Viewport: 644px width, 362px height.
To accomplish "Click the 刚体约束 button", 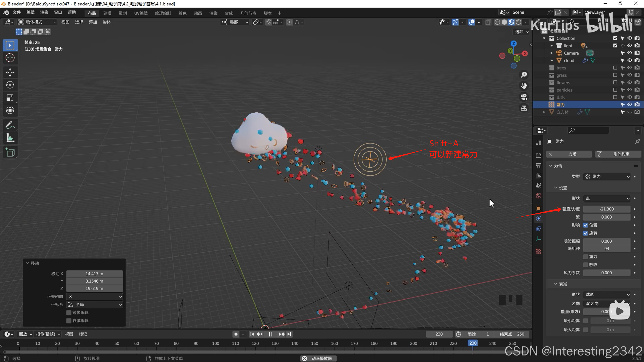I will click(618, 154).
